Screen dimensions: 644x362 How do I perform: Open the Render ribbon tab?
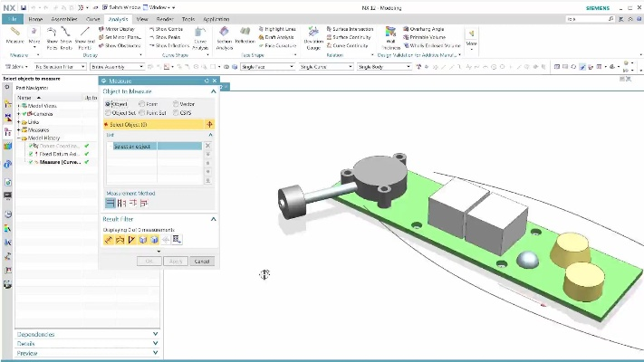point(164,18)
